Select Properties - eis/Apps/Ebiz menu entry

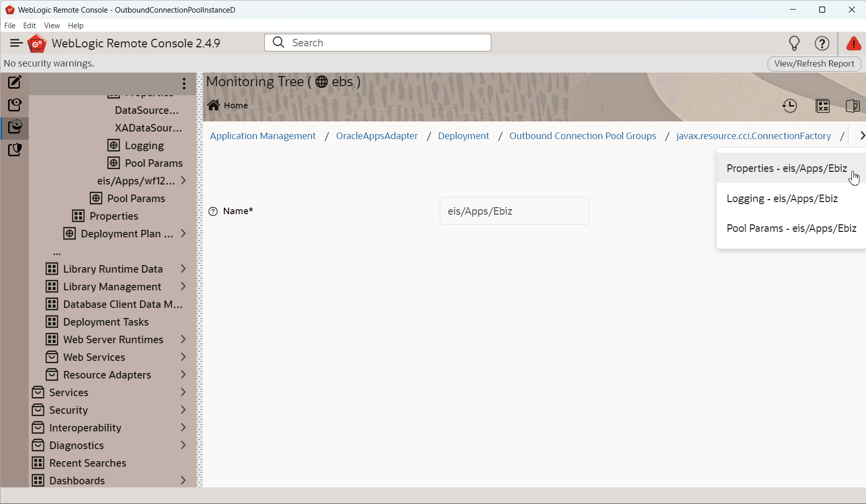tap(791, 168)
